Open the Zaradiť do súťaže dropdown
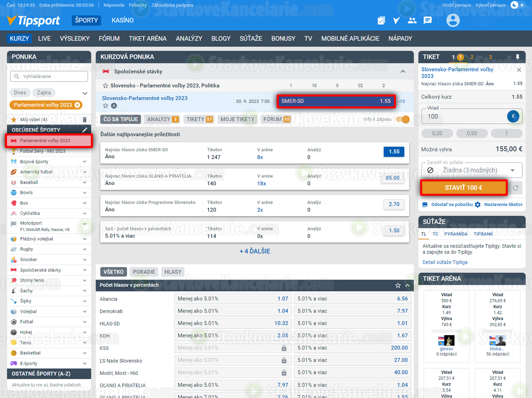Screen dimensions: 532x398 pos(472,170)
